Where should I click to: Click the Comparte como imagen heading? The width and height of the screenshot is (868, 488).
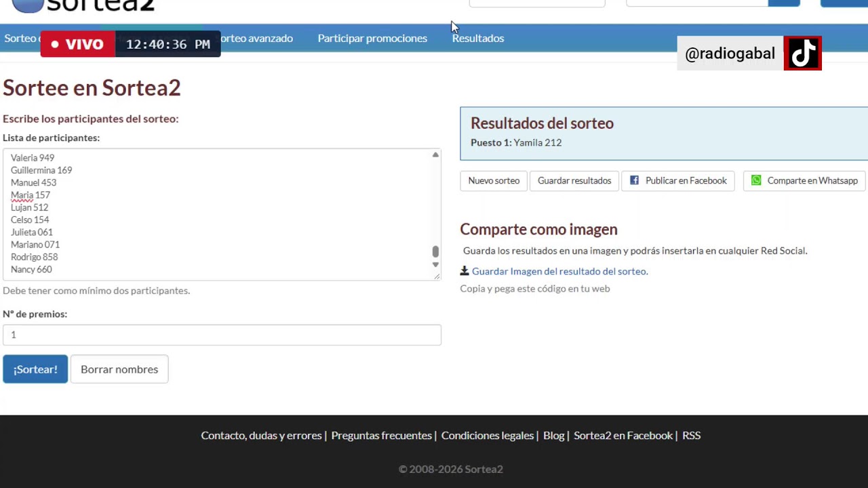(x=538, y=229)
